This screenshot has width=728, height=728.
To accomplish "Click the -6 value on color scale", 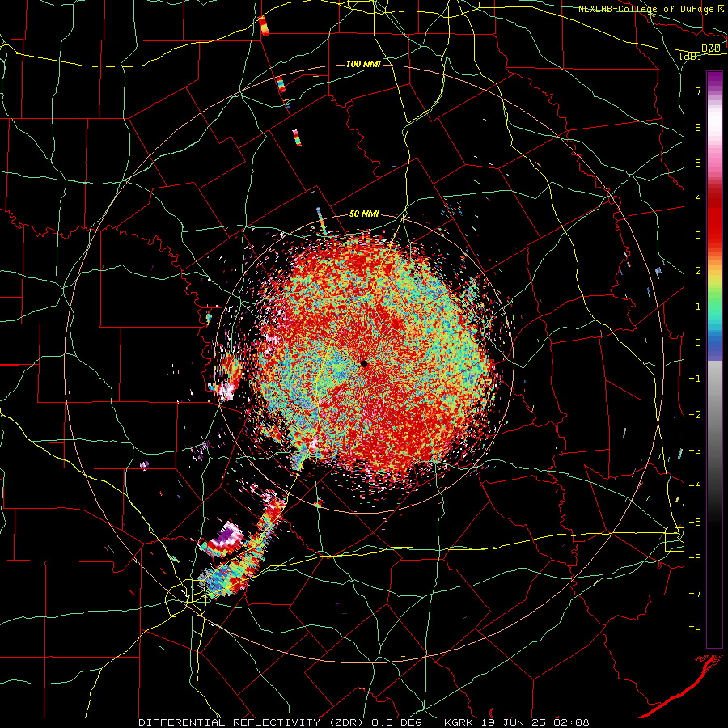I will 695,558.
